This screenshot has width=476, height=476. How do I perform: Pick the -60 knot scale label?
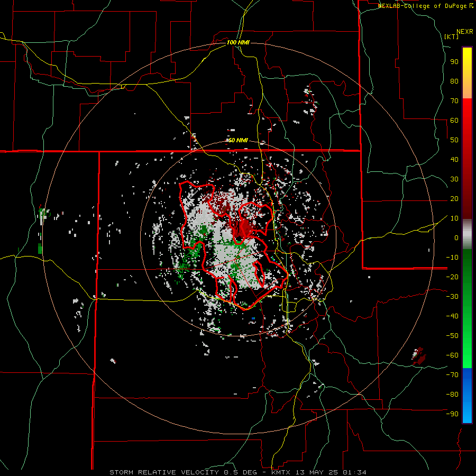pos(452,355)
